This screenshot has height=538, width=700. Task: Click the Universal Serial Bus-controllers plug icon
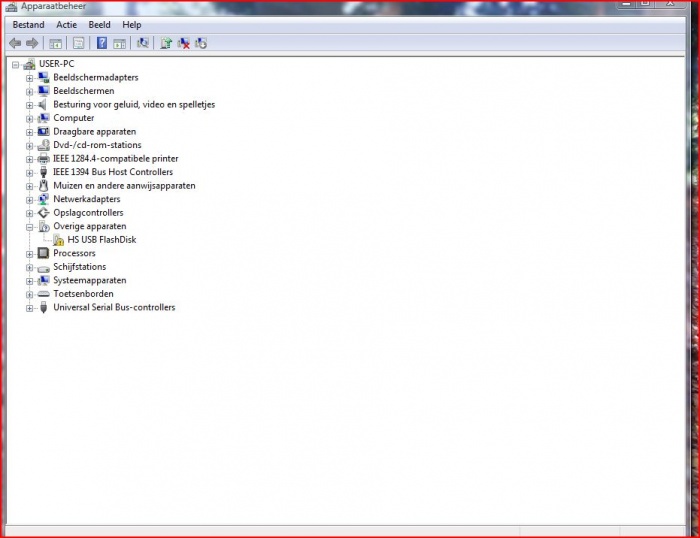(43, 308)
